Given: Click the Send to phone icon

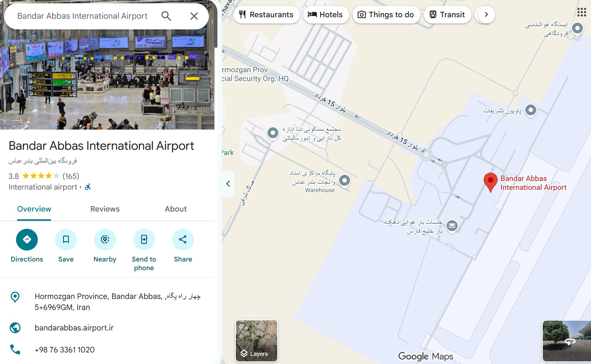Looking at the screenshot, I should click(144, 239).
